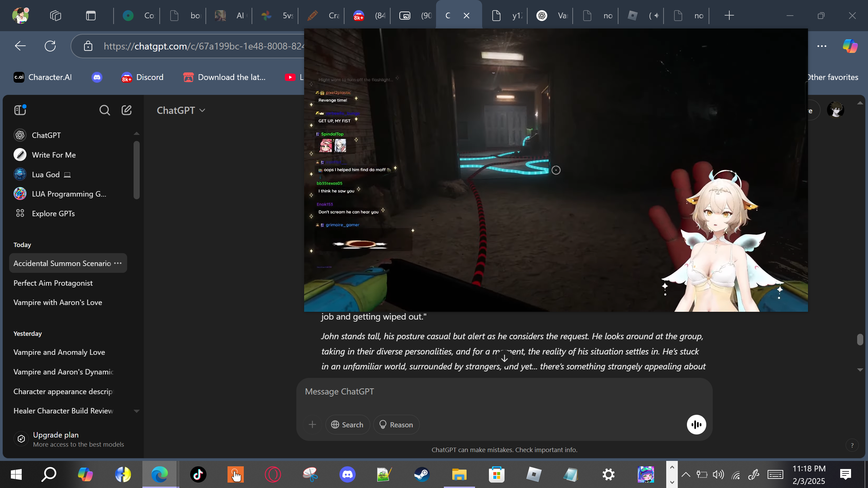The height and width of the screenshot is (488, 868).
Task: Open the browser profile avatar
Action: coord(20,15)
